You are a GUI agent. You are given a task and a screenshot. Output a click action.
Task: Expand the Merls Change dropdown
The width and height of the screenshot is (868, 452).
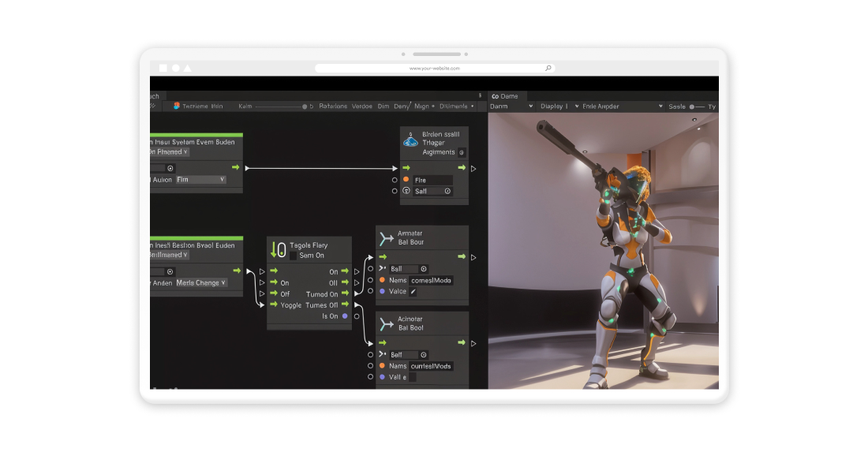(200, 282)
